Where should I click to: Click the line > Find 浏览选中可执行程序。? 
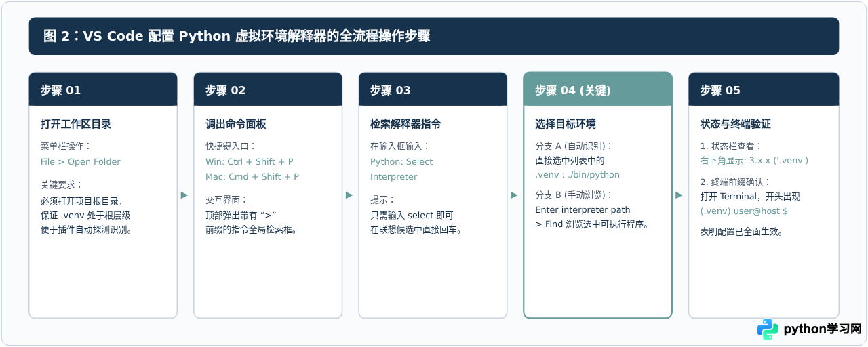tap(593, 224)
